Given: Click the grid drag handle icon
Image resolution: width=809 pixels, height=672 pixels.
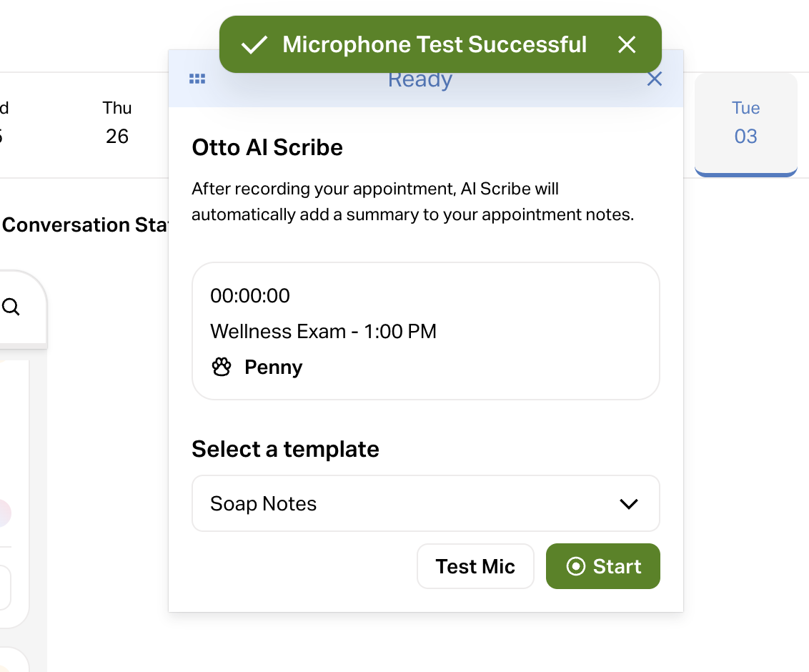Looking at the screenshot, I should point(197,79).
